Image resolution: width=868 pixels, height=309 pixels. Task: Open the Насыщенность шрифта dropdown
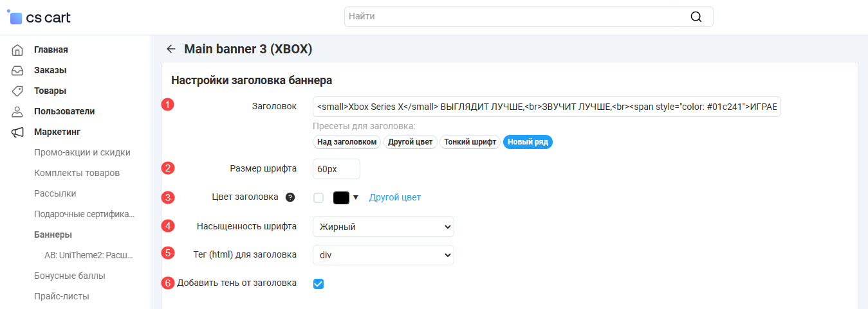383,227
